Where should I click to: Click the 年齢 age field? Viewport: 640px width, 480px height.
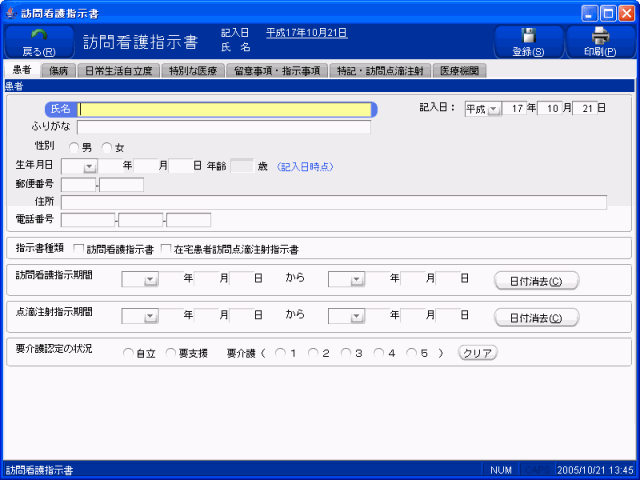click(242, 167)
